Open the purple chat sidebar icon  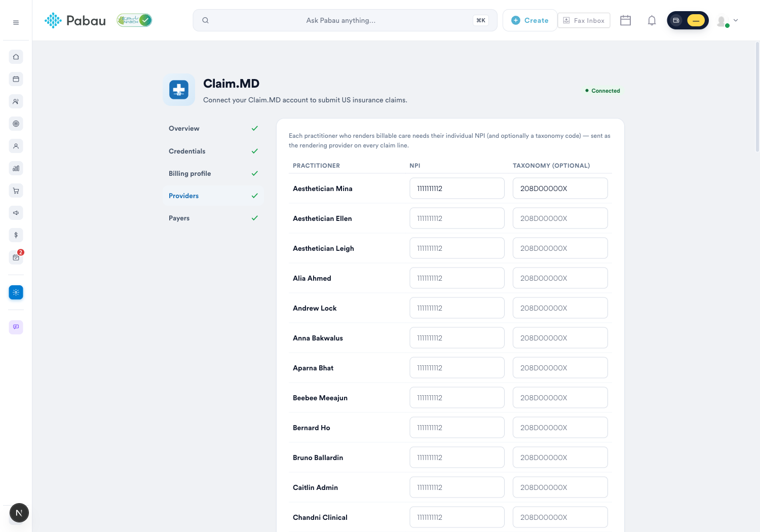pyautogui.click(x=16, y=327)
